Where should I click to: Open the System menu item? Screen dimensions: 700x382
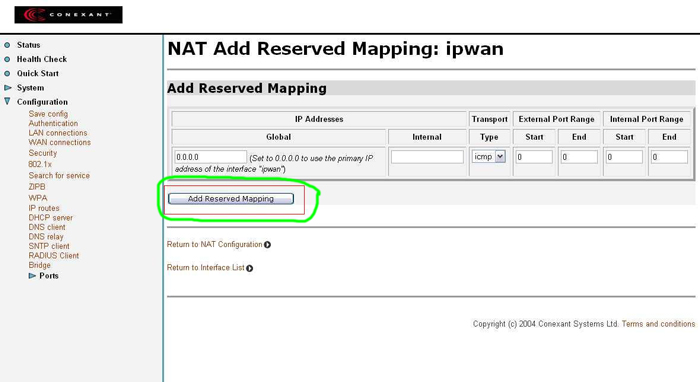click(30, 87)
